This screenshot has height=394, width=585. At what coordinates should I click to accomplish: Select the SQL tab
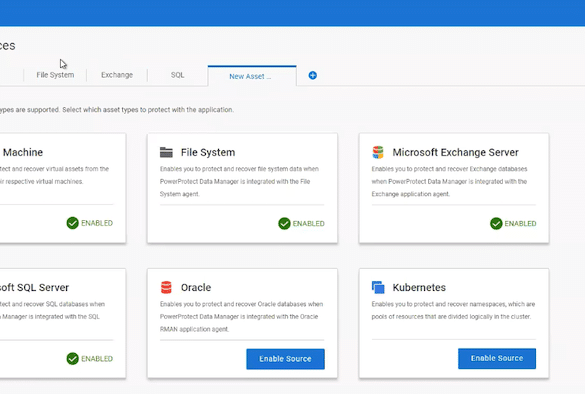178,75
